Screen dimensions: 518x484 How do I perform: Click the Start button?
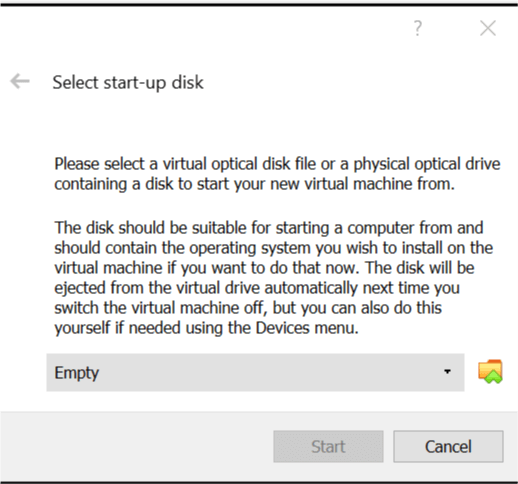(x=328, y=446)
